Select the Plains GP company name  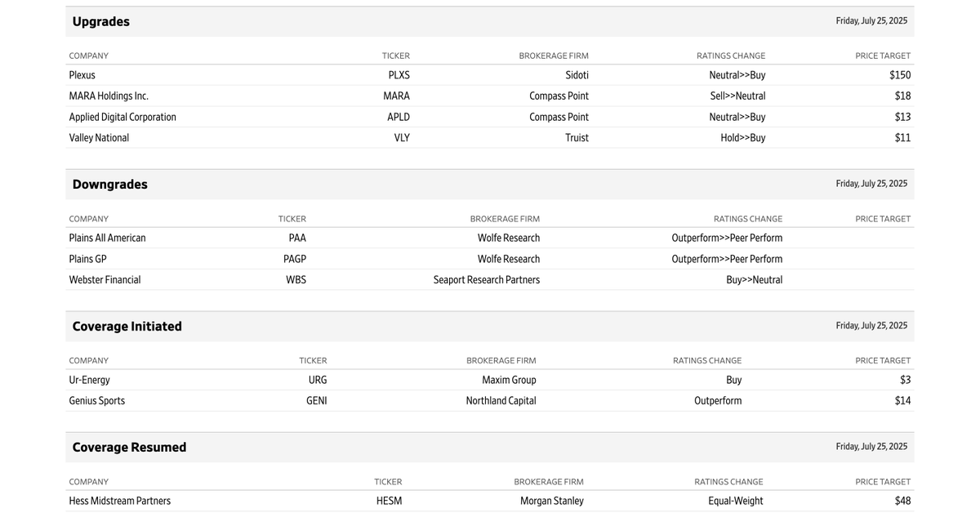pos(87,260)
